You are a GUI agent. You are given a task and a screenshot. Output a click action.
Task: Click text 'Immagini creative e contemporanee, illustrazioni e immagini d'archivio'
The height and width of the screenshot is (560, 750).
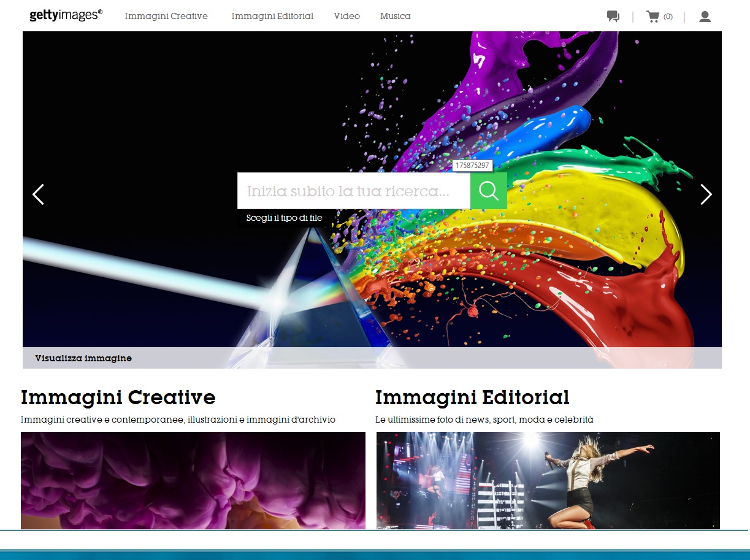178,420
